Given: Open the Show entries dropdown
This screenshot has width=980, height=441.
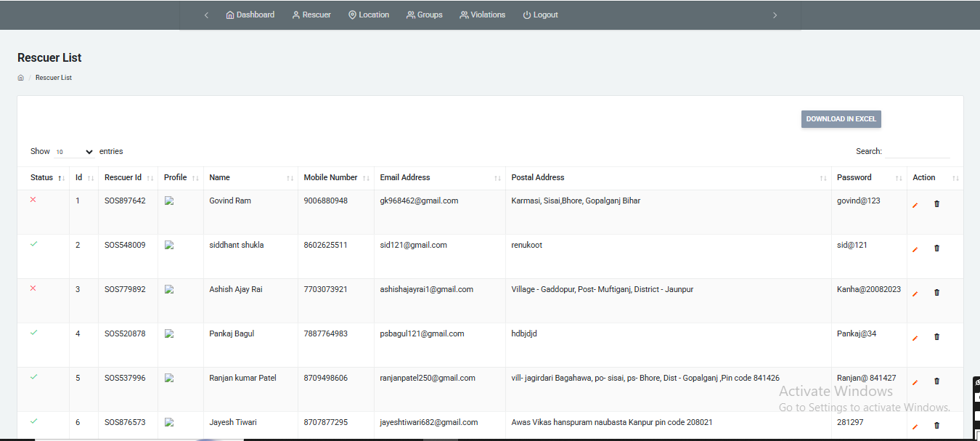Looking at the screenshot, I should [x=75, y=152].
